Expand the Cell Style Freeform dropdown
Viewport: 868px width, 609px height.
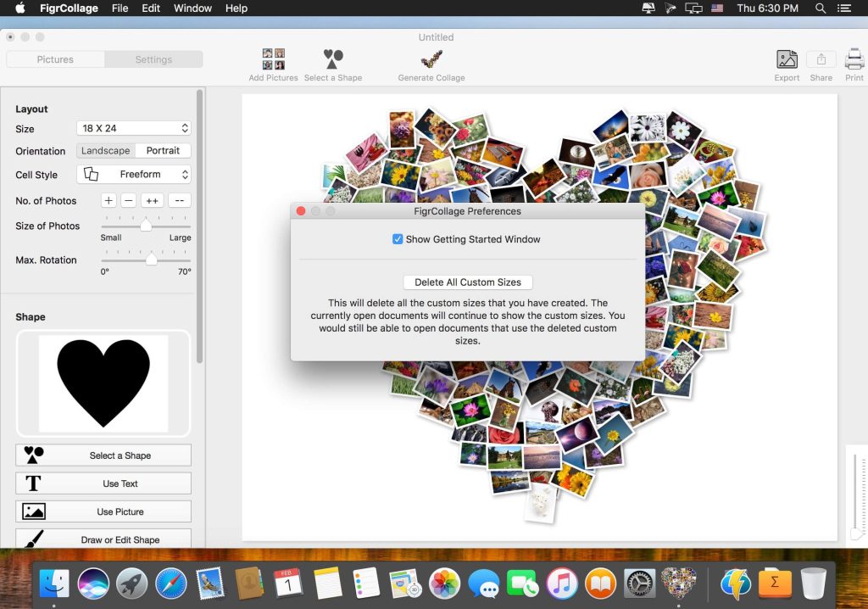(x=134, y=175)
